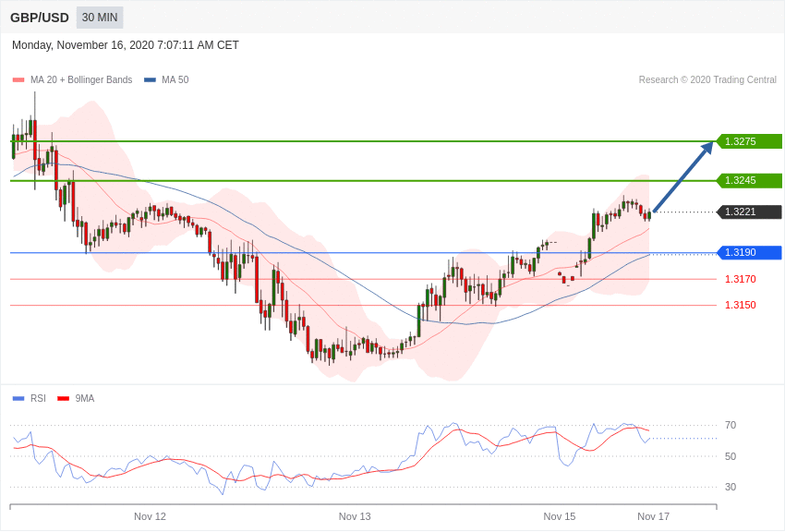Click the 1.3170 support level value
The height and width of the screenshot is (532, 785).
pyautogui.click(x=741, y=279)
